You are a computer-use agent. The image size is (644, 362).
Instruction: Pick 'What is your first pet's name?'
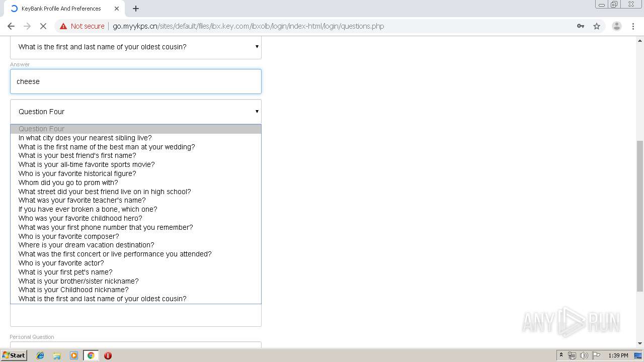(136, 272)
